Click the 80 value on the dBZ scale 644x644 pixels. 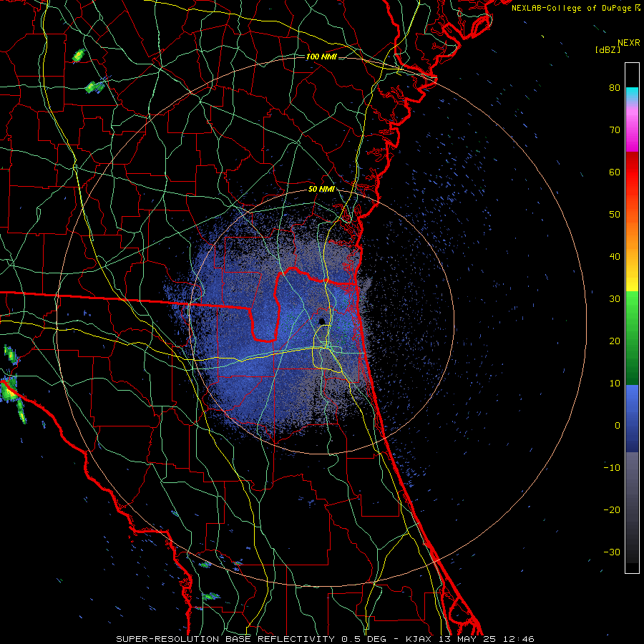(615, 87)
